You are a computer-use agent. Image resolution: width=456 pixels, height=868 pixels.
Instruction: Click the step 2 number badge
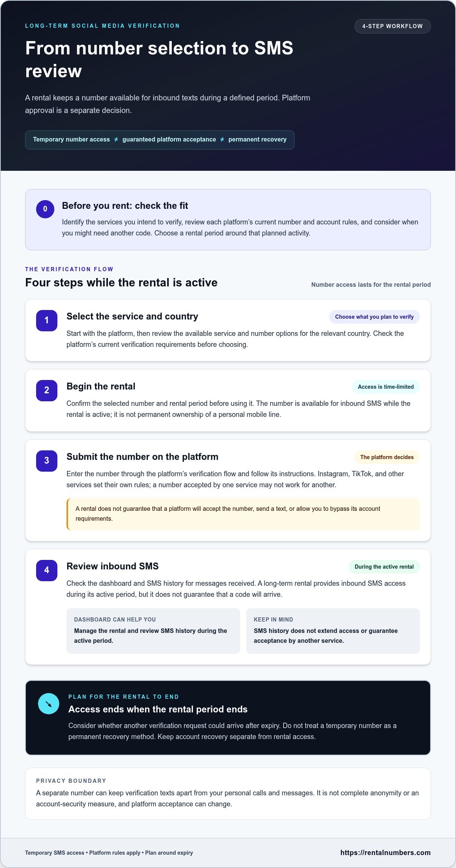point(47,390)
